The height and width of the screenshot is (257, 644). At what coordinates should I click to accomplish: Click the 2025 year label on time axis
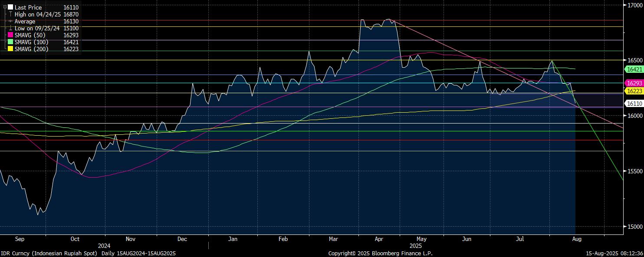(415, 246)
